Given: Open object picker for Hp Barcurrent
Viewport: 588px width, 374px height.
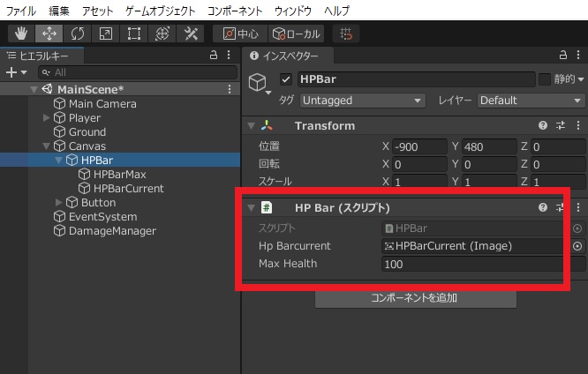Looking at the screenshot, I should pyautogui.click(x=577, y=246).
